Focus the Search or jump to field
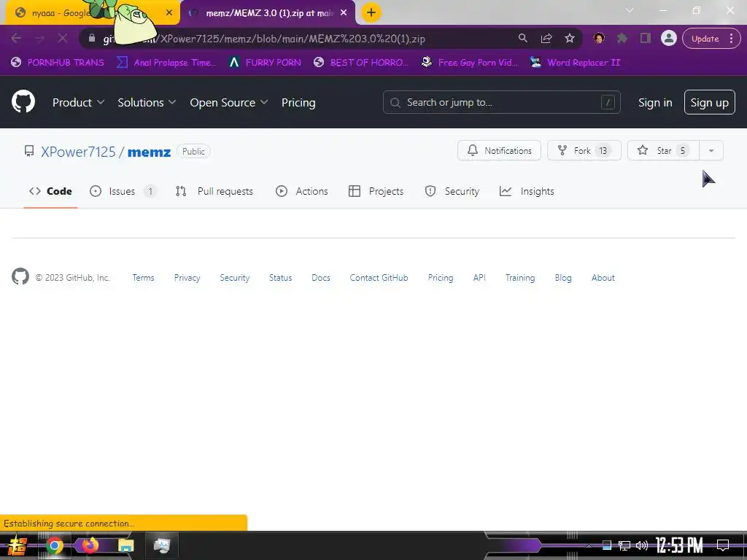Viewport: 747px width, 560px height. pyautogui.click(x=501, y=102)
